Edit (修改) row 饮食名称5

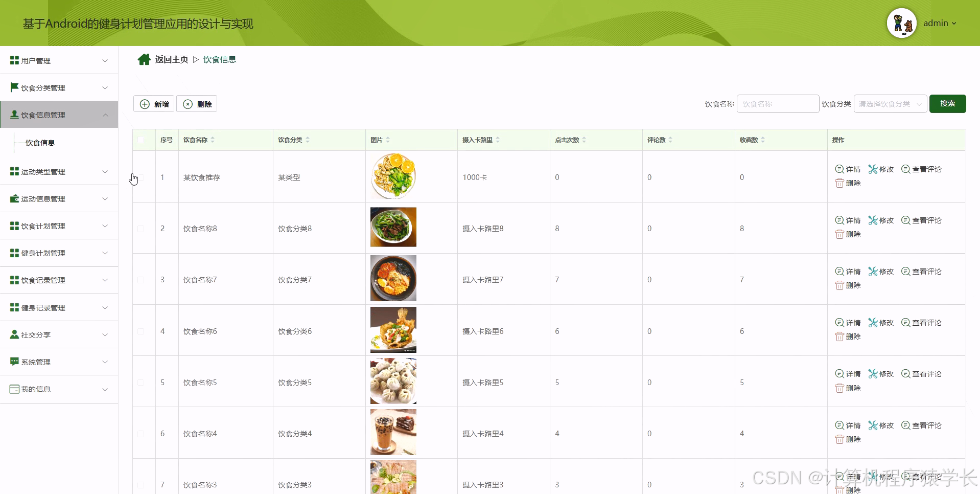[881, 374]
